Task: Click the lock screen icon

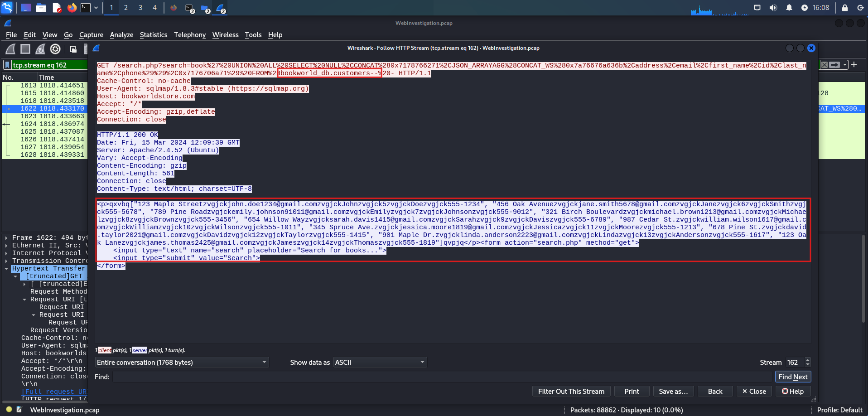Action: 845,8
